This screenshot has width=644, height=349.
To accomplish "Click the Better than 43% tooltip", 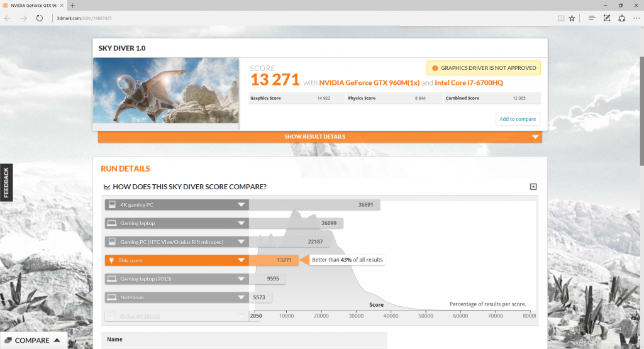I will [347, 260].
